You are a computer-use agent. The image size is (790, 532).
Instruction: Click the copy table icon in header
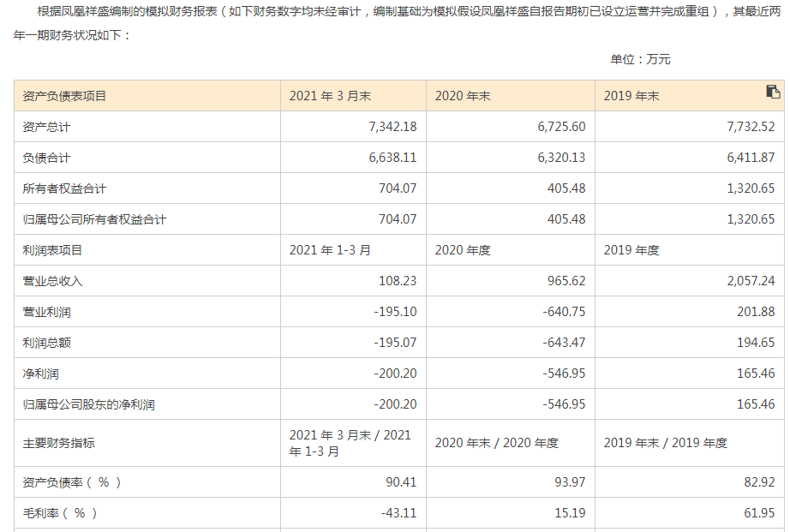[x=773, y=92]
